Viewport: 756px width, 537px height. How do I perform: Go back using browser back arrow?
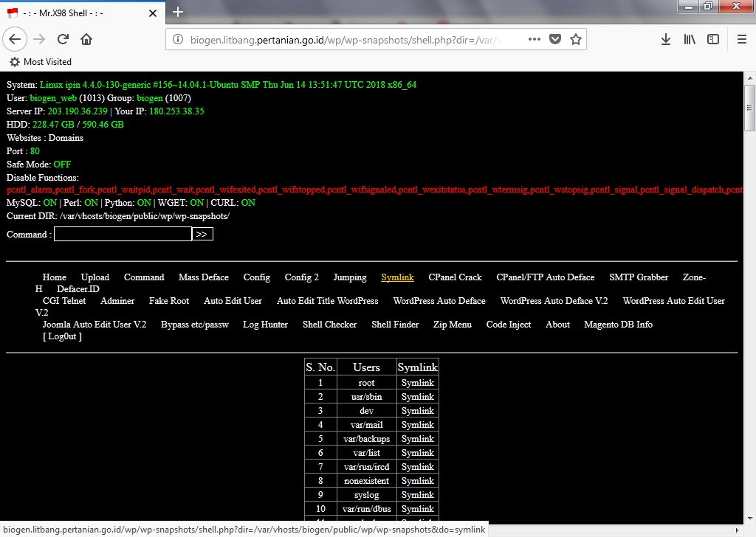(x=15, y=39)
